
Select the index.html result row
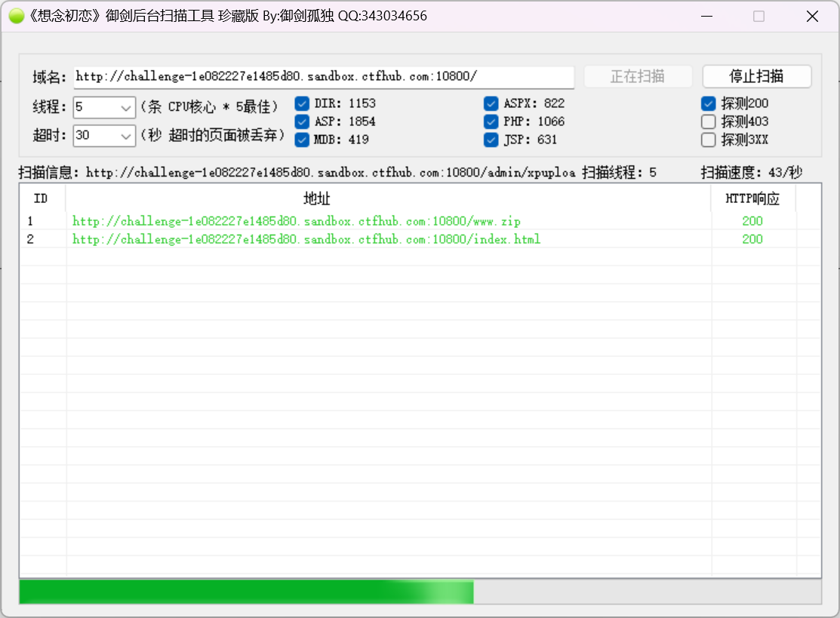[306, 239]
